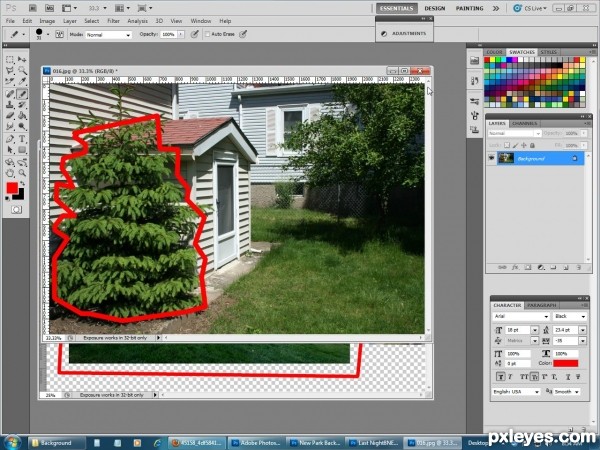Screen dimensions: 600x450
Task: Open the layer blend mode Normal dropdown
Action: click(x=514, y=133)
